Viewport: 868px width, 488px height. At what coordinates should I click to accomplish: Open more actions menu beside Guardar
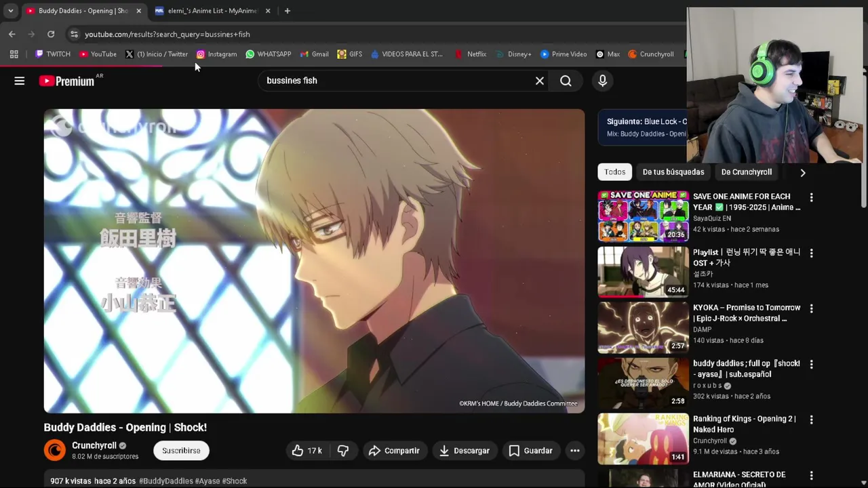[574, 451]
